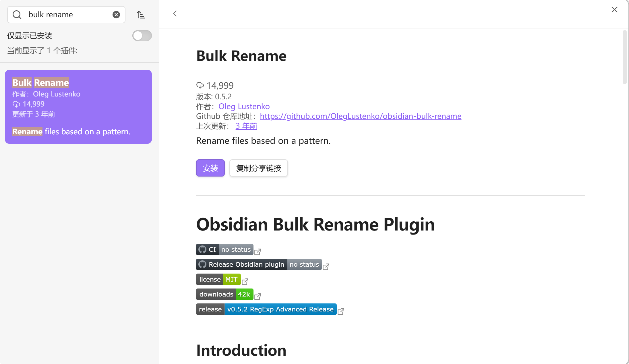Click the downloads 42k badge
Viewport: 629px width, 364px height.
point(224,294)
